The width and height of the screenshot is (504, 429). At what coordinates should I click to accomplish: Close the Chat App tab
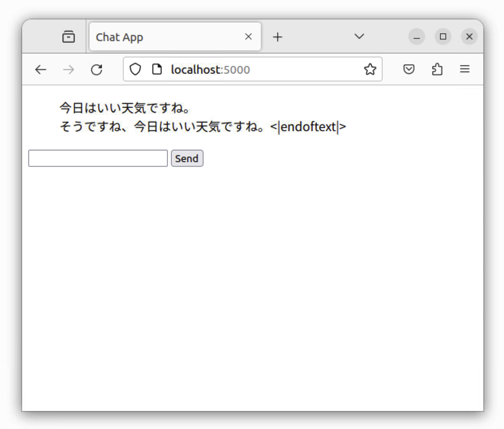[x=248, y=36]
